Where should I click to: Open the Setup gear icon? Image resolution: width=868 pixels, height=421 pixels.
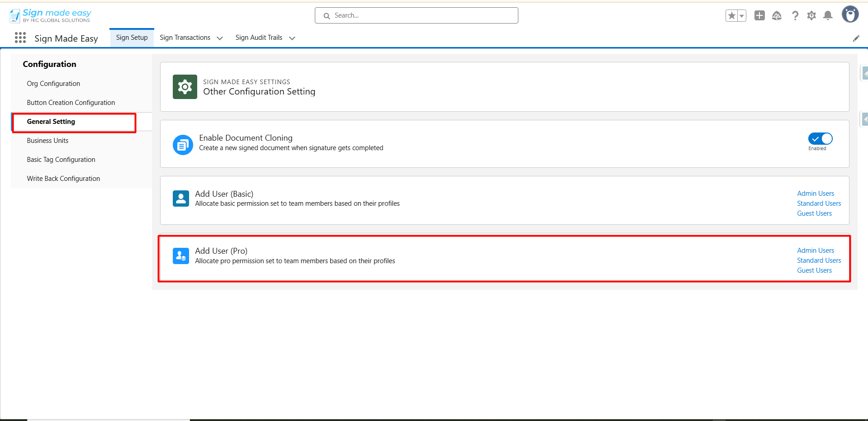point(811,16)
